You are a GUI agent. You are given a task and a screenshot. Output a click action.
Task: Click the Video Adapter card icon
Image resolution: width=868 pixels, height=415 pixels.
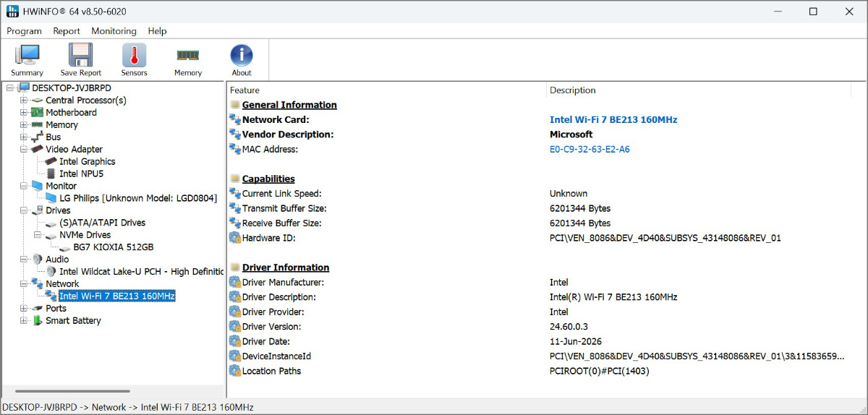coord(38,150)
